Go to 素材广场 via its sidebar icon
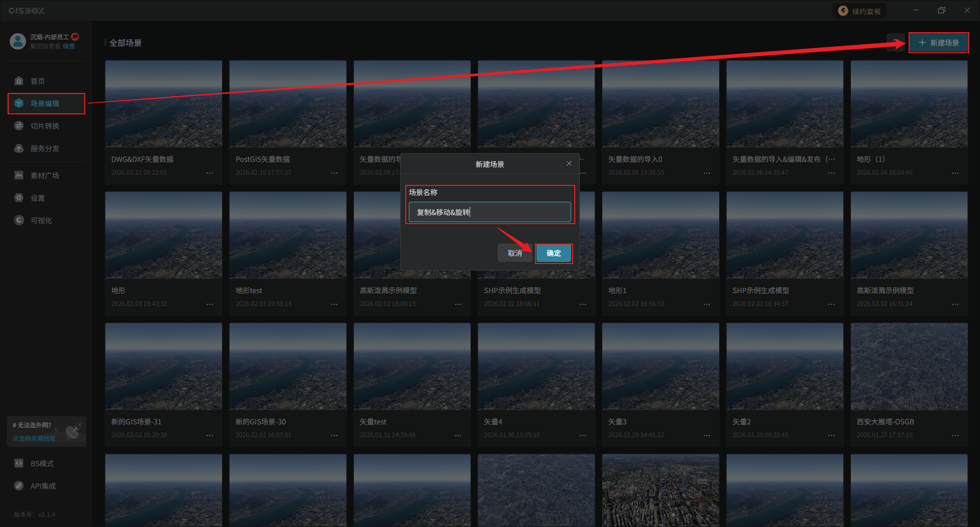Viewport: 980px width, 527px height. tap(19, 175)
